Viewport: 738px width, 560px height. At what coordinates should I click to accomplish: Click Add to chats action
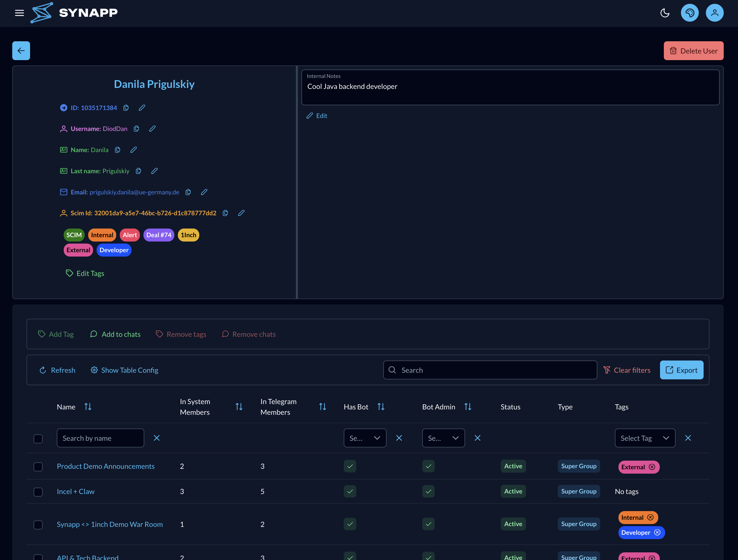click(x=115, y=334)
